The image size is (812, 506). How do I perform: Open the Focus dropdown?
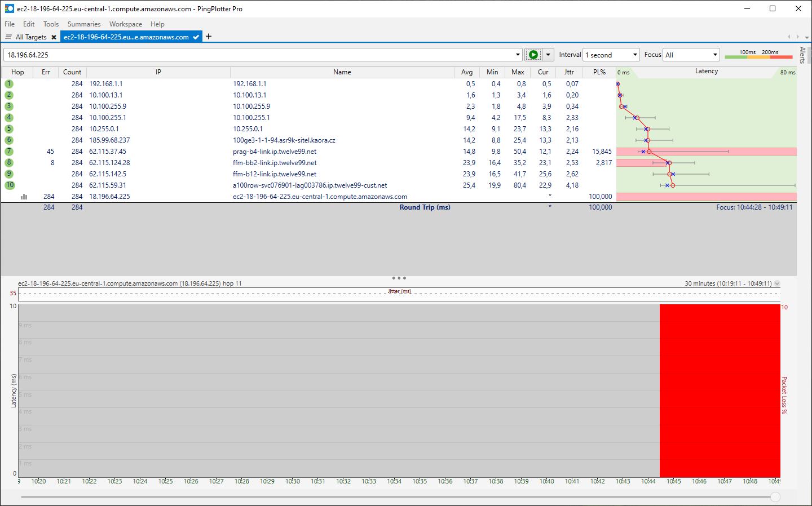click(691, 55)
